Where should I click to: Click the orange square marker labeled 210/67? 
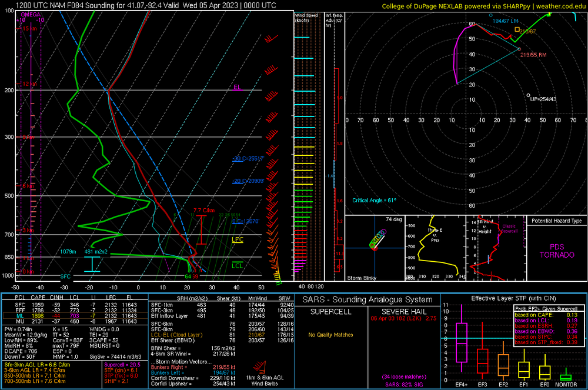(517, 29)
